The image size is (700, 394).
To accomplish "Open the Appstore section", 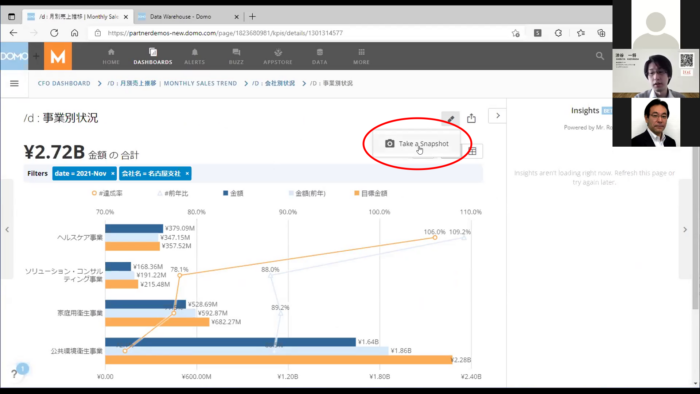I will pyautogui.click(x=278, y=57).
